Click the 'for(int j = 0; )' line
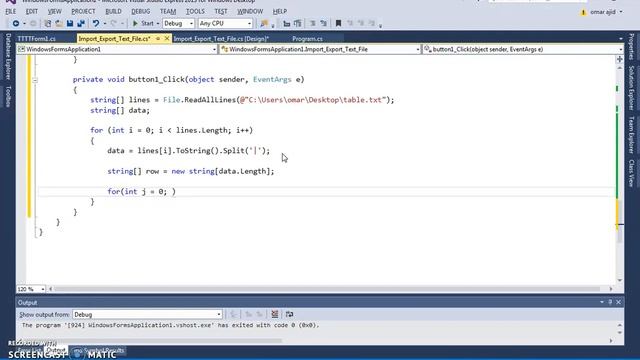This screenshot has width=640, height=360. 141,191
